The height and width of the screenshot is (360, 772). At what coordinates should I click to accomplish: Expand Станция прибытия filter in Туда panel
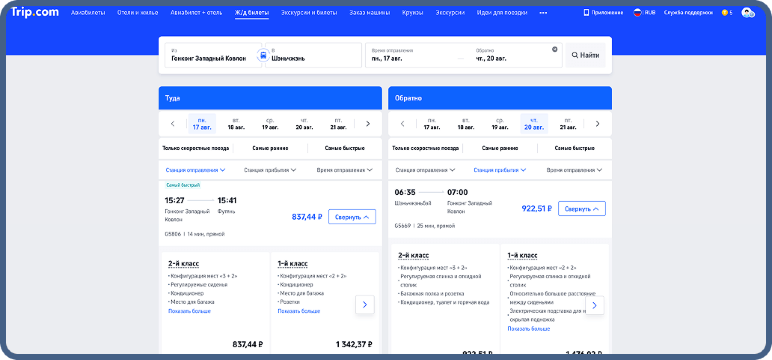click(270, 170)
